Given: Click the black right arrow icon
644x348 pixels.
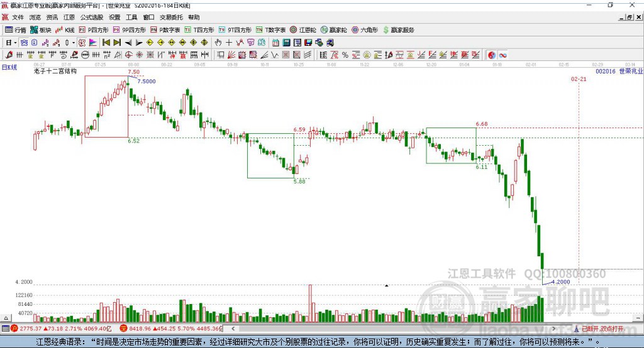Looking at the screenshot, I should point(139,43).
